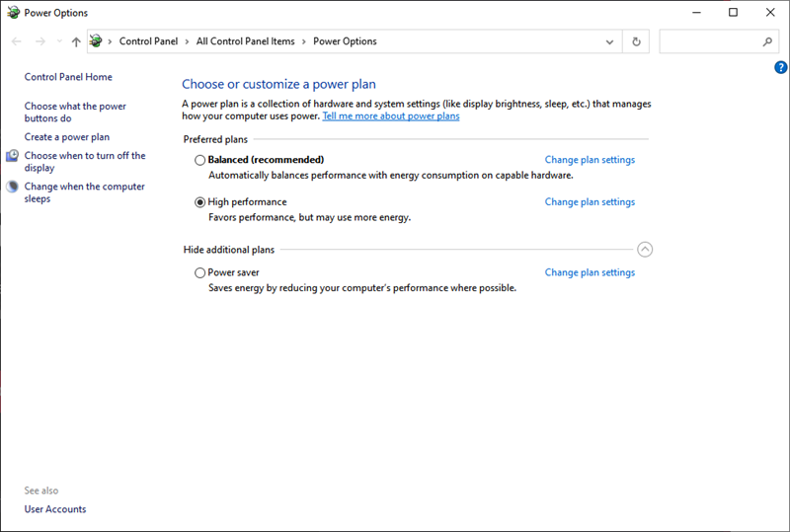The height and width of the screenshot is (532, 790).
Task: Open Change plan settings for Balanced
Action: (590, 160)
